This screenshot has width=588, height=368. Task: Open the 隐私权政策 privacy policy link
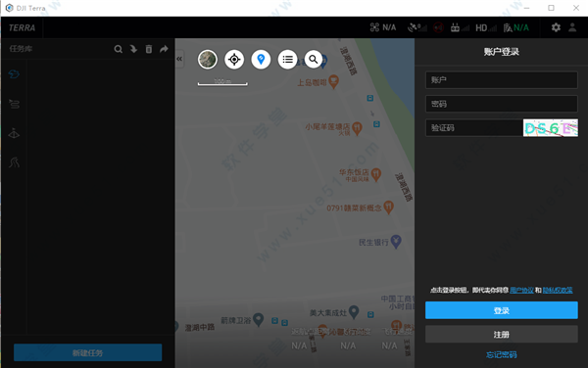coord(558,290)
